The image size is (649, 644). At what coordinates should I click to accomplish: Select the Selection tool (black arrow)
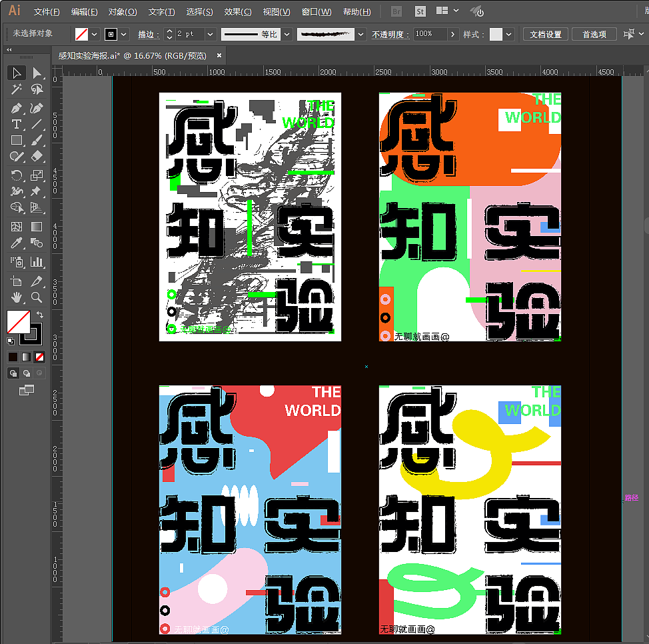(17, 73)
